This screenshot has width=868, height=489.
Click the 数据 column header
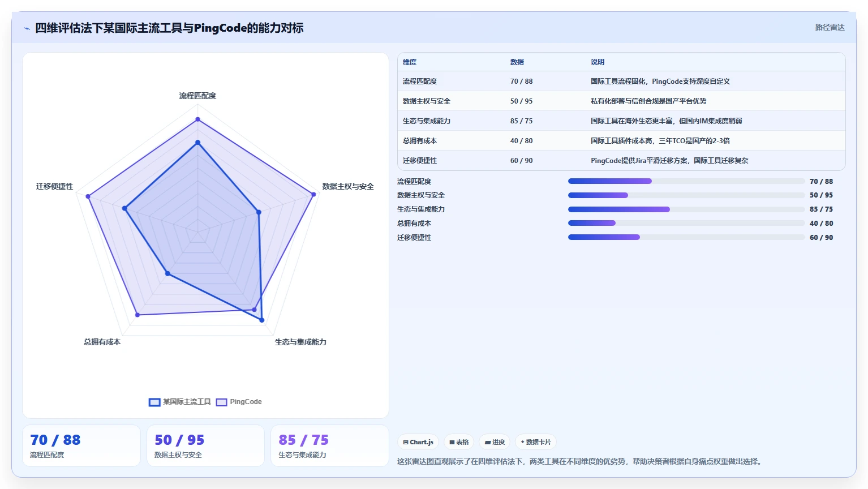(x=517, y=62)
